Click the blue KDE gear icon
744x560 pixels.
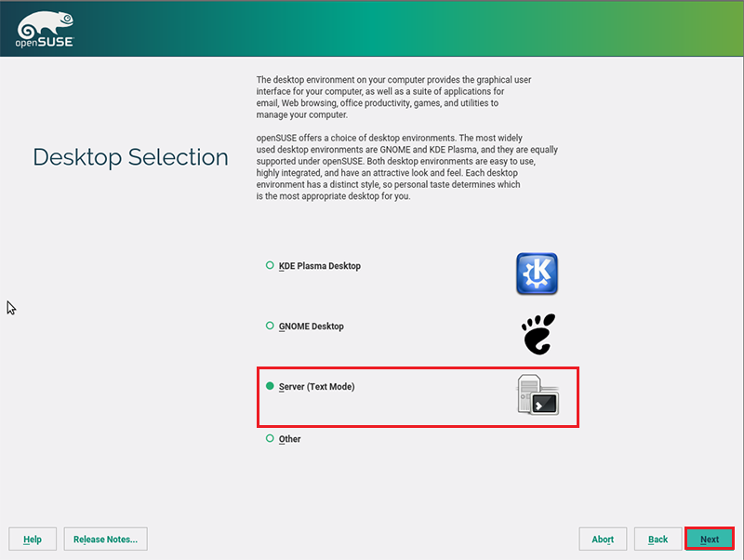pyautogui.click(x=537, y=273)
